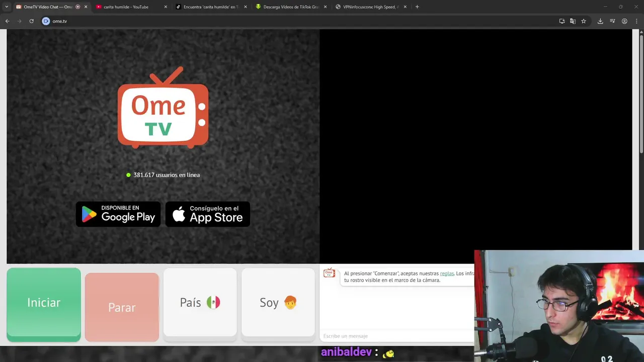Open the reglas rules link

[447, 274]
